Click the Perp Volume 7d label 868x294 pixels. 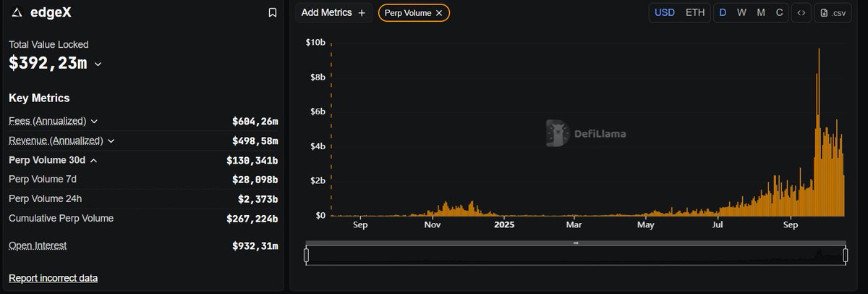(x=43, y=179)
